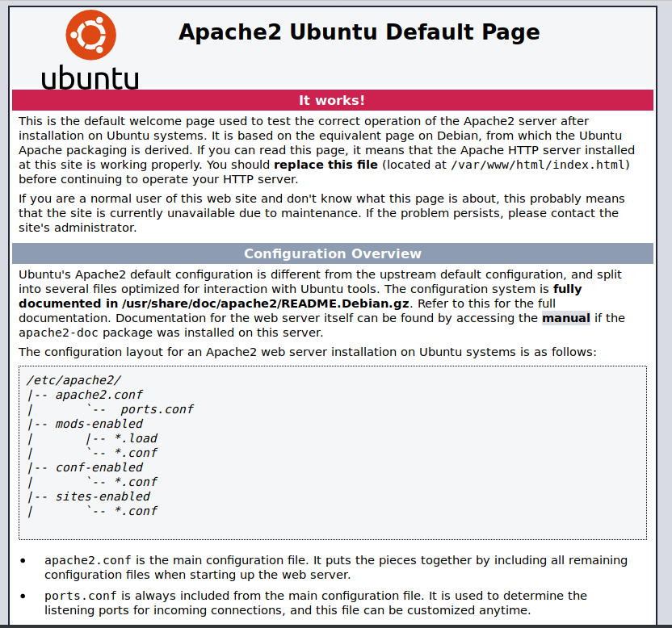Click mods-enabled in the config tree
The width and height of the screenshot is (672, 628).
(x=99, y=424)
